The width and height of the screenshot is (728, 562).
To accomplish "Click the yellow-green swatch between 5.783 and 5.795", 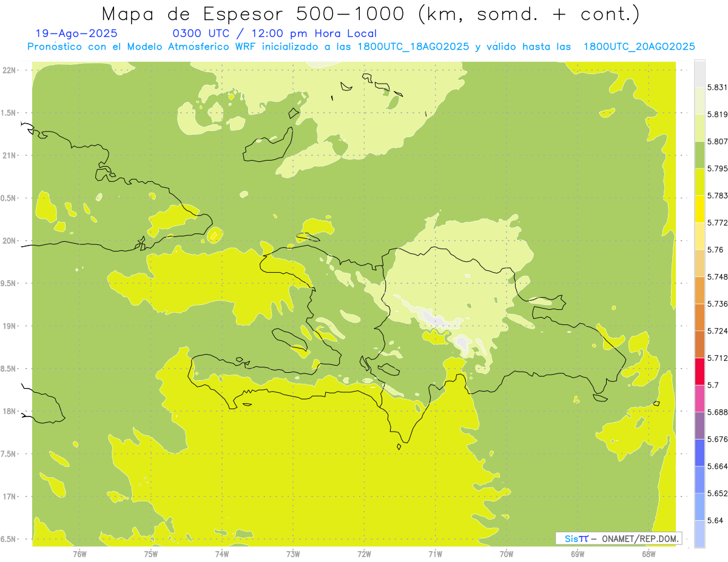I will tap(699, 182).
